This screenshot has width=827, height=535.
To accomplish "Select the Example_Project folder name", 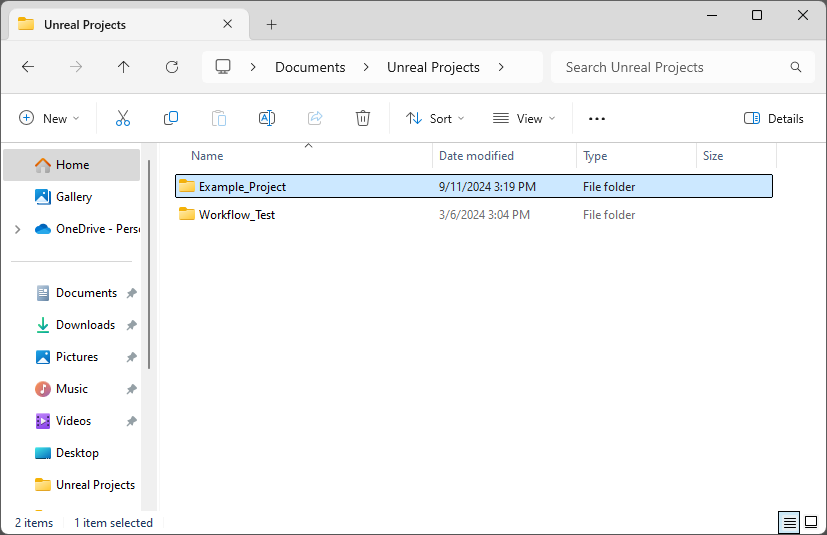I will click(x=242, y=187).
